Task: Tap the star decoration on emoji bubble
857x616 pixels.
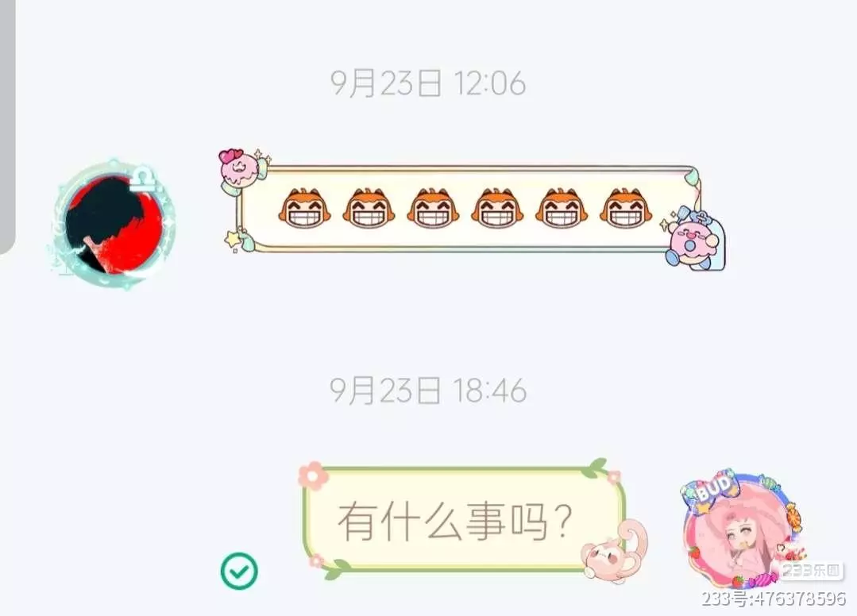Action: pyautogui.click(x=236, y=241)
